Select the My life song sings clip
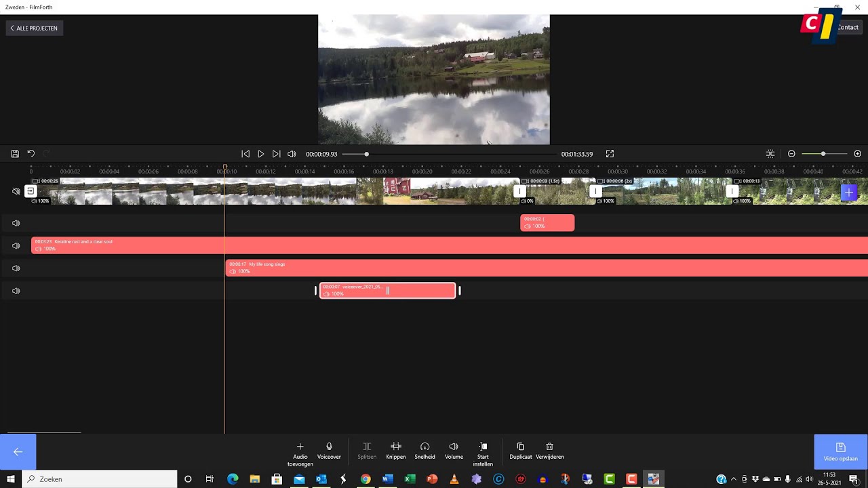 point(547,268)
